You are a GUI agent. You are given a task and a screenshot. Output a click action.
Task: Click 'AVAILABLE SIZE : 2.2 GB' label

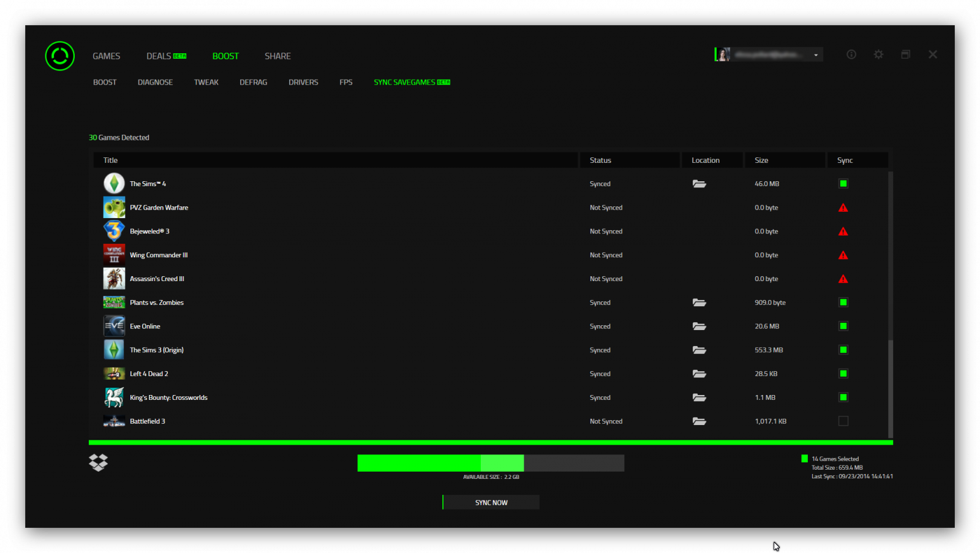(x=491, y=477)
